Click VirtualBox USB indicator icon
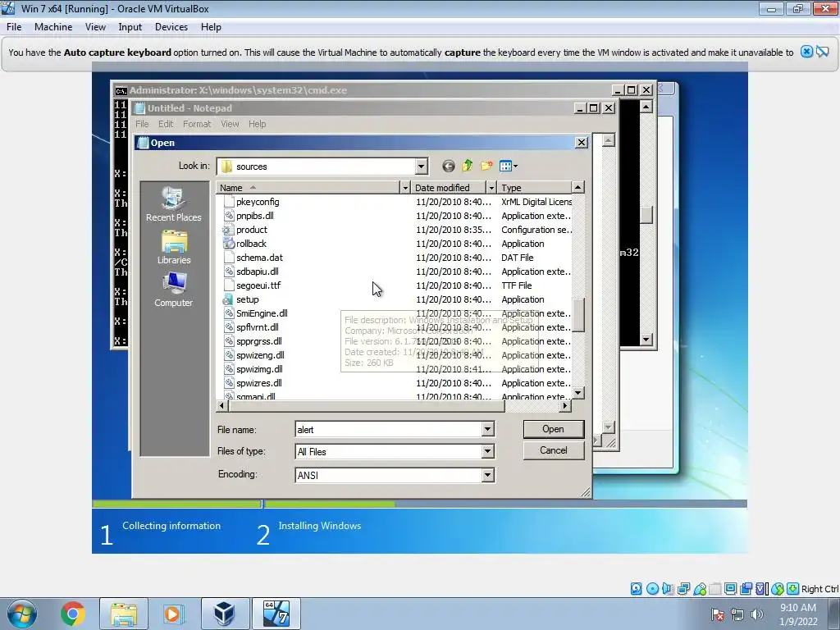Screen dimensions: 840x630 tap(700, 589)
